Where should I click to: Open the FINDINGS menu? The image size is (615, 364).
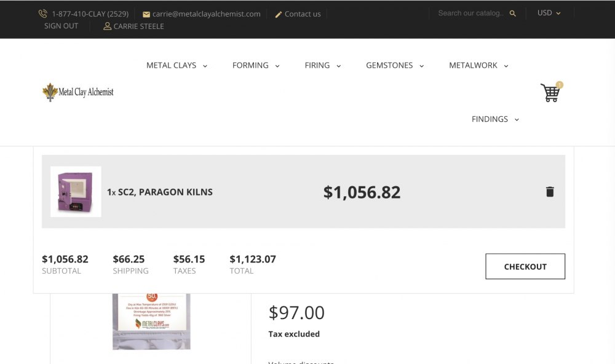[x=490, y=119]
